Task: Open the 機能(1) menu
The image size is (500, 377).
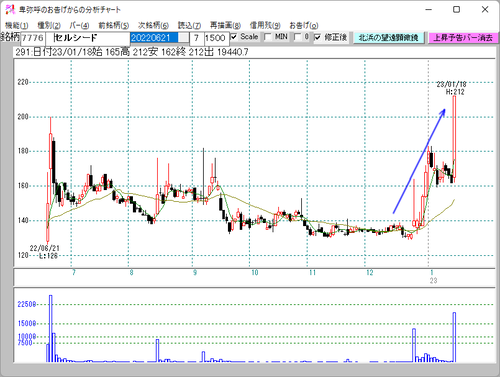Action: click(17, 25)
